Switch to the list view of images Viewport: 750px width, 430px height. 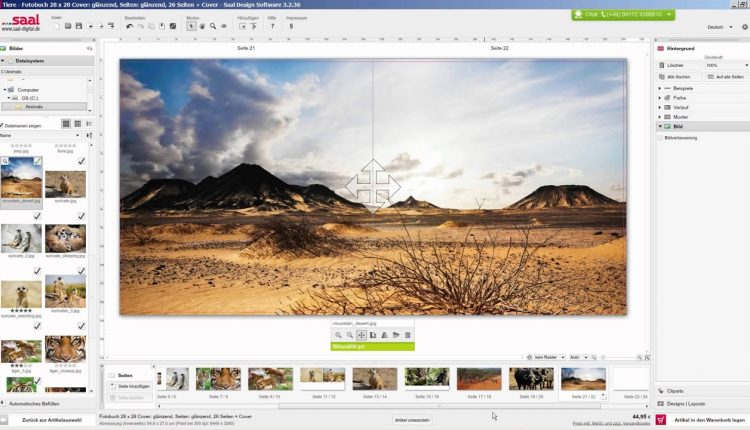89,124
